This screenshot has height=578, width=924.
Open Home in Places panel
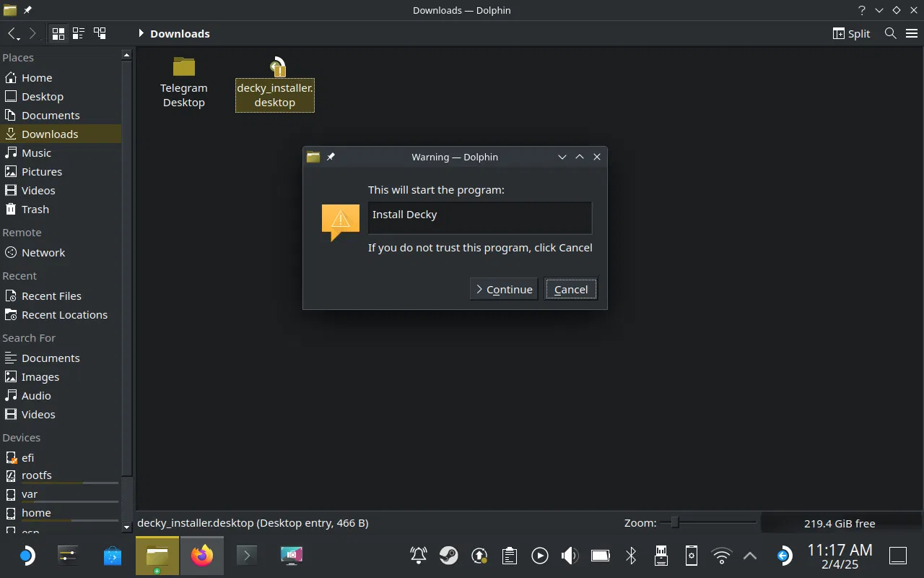(x=61, y=77)
